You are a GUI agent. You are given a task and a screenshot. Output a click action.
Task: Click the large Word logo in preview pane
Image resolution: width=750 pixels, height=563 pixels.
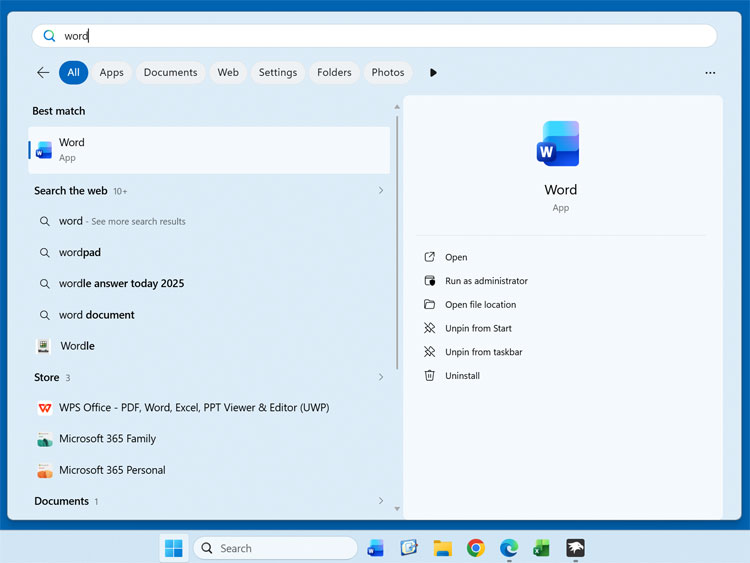tap(558, 144)
